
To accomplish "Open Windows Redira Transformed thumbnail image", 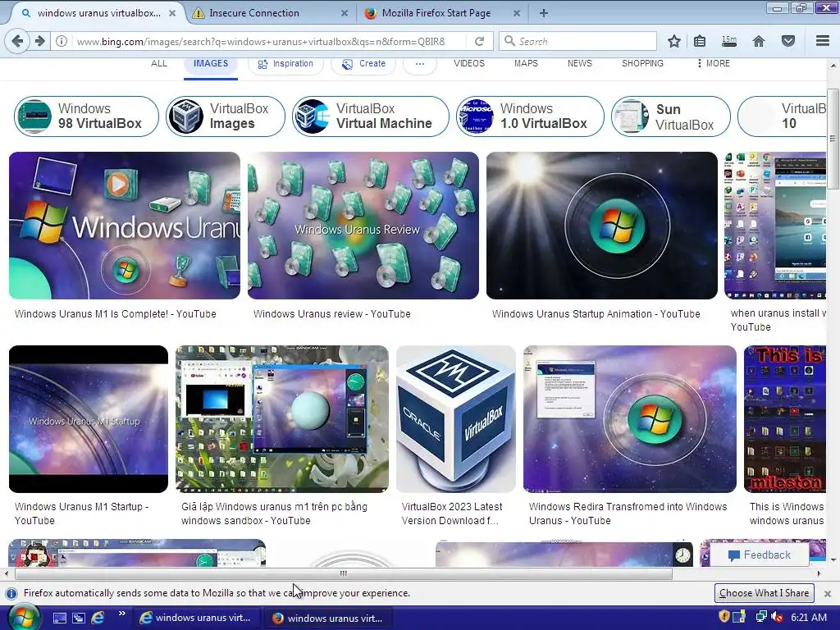I will coord(629,419).
